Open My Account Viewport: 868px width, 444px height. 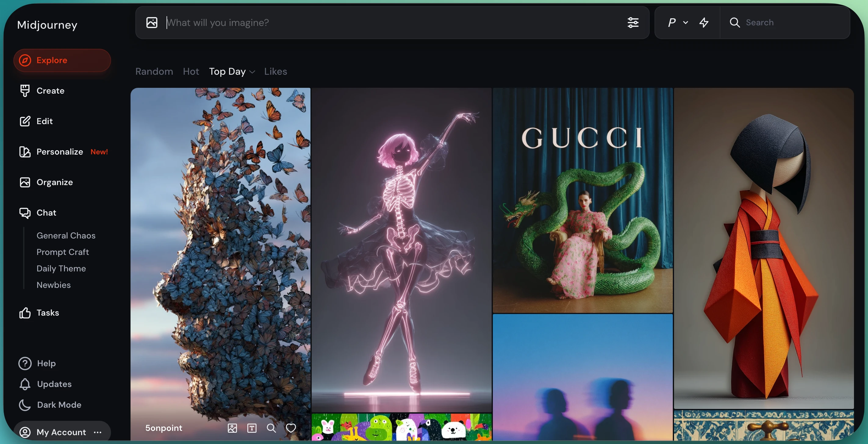(61, 432)
